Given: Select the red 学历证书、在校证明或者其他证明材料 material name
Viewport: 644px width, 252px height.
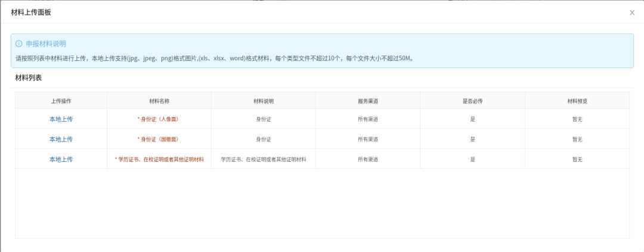Looking at the screenshot, I should [159, 159].
